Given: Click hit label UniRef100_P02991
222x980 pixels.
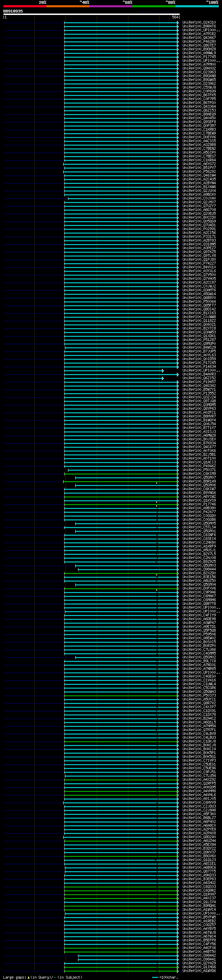Looking at the screenshot, I should [x=199, y=229].
